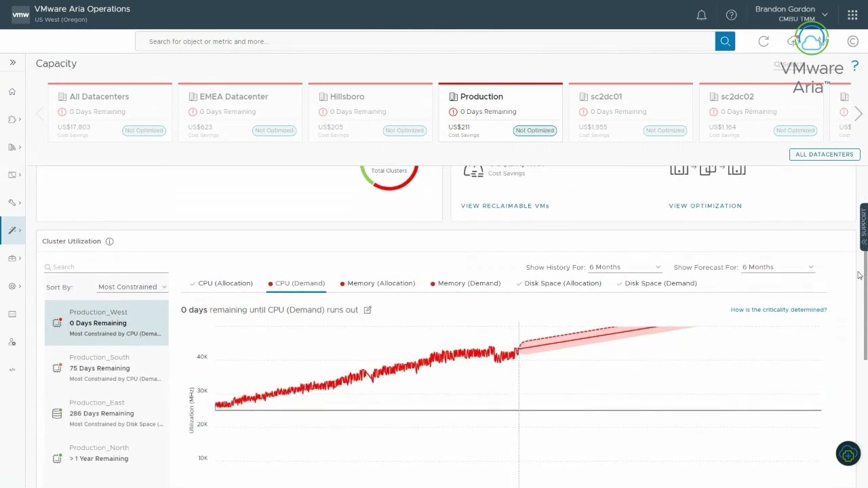Open the Sort By Most Constrained dropdown
This screenshot has width=868, height=488.
(x=132, y=287)
